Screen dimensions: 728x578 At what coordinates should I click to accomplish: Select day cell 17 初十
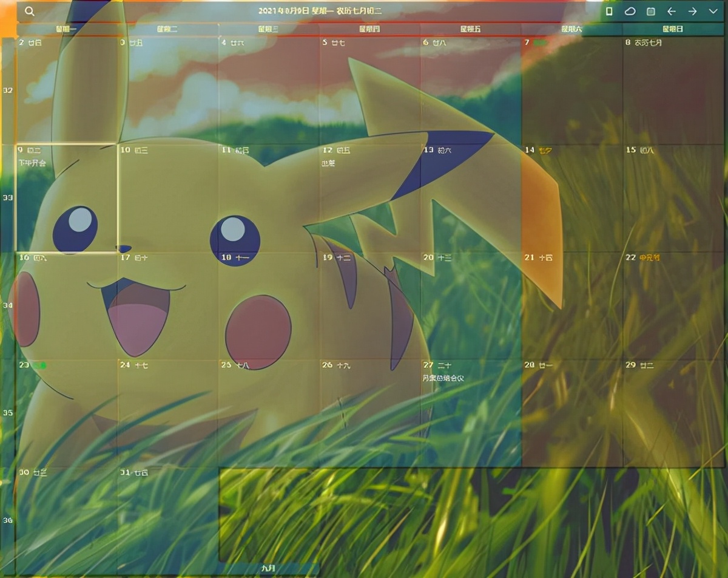point(167,305)
